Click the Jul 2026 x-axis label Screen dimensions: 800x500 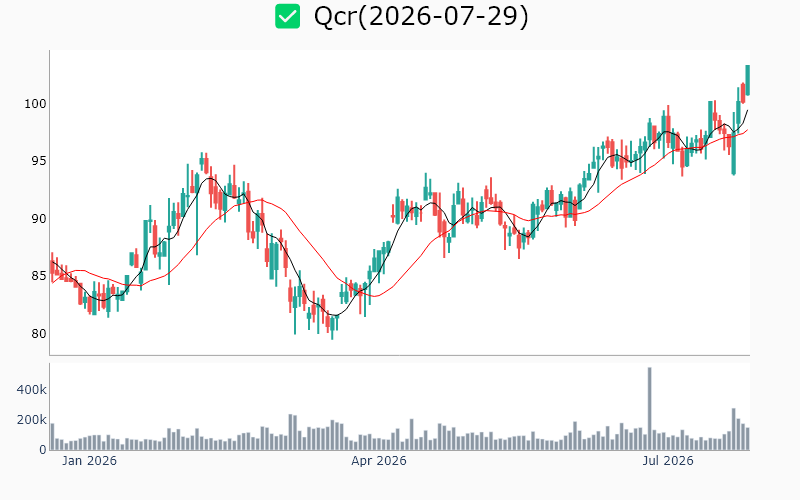(x=667, y=461)
